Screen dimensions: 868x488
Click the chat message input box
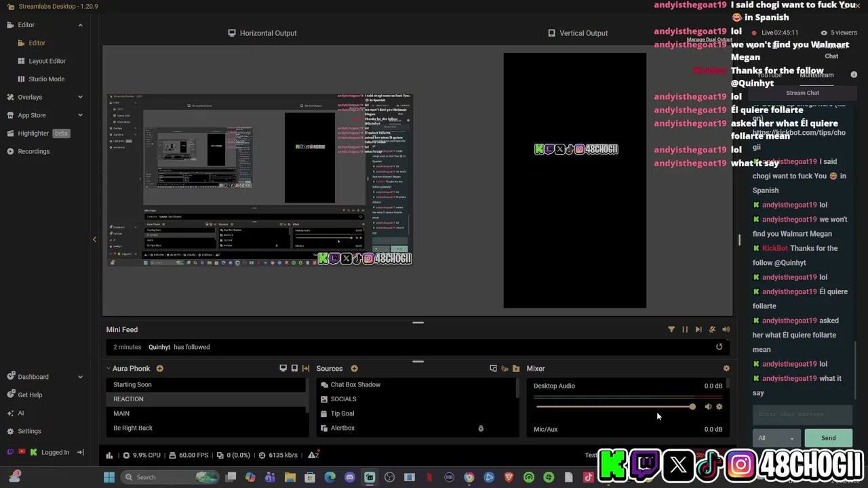pyautogui.click(x=802, y=414)
